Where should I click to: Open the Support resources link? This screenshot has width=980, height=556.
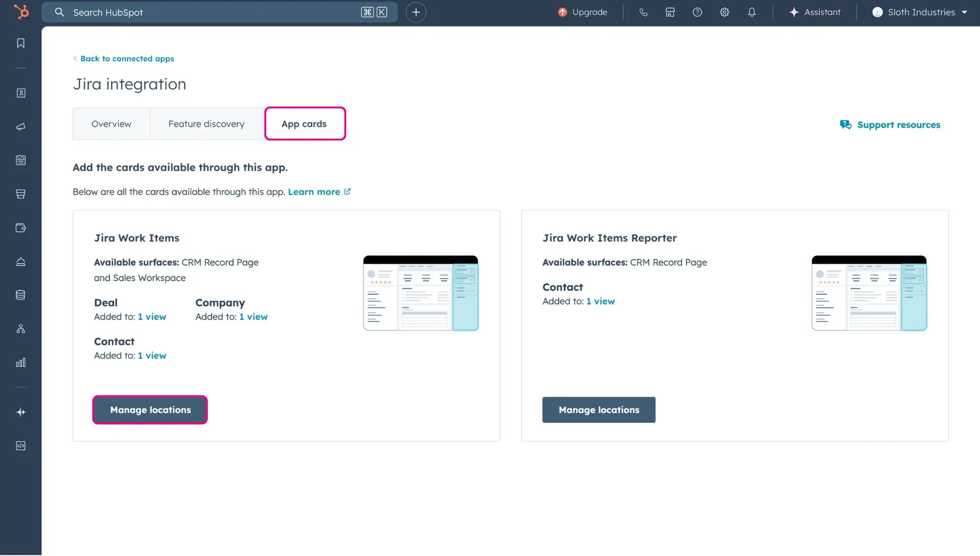coord(899,124)
